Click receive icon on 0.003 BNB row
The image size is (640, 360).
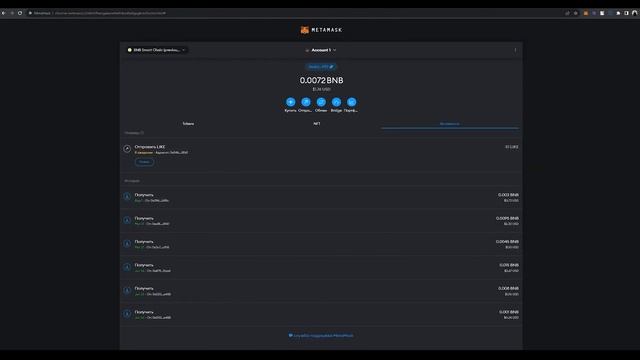[x=127, y=197]
